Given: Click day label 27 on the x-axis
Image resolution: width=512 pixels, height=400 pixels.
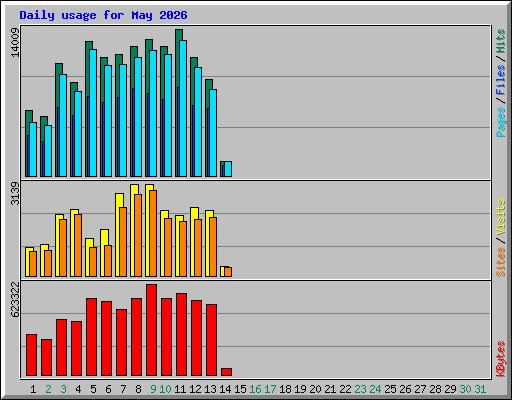Looking at the screenshot, I should click(x=420, y=389).
